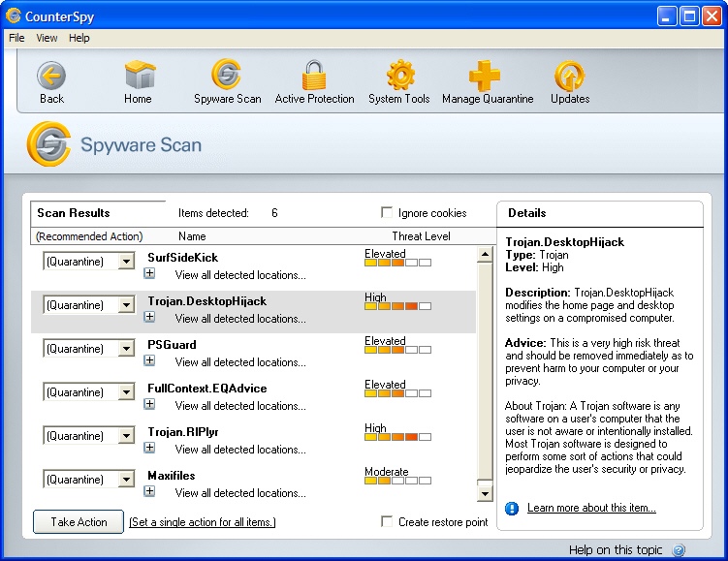The height and width of the screenshot is (561, 728).
Task: Open action dropdown for SurfSideKick
Action: (126, 262)
